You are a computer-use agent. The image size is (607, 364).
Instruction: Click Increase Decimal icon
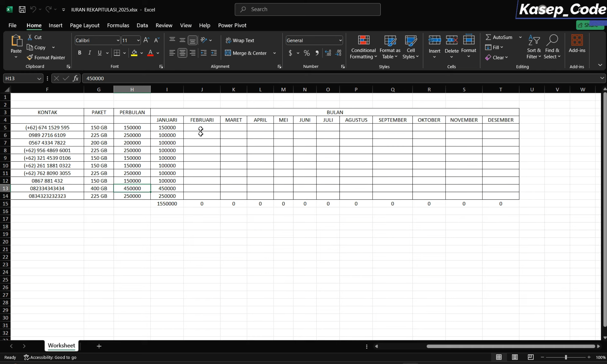coord(328,53)
